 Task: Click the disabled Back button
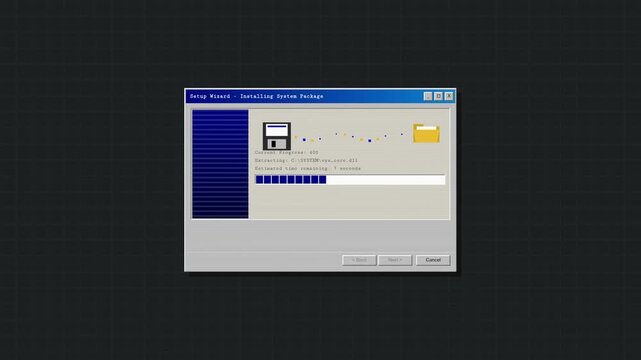[x=359, y=260]
